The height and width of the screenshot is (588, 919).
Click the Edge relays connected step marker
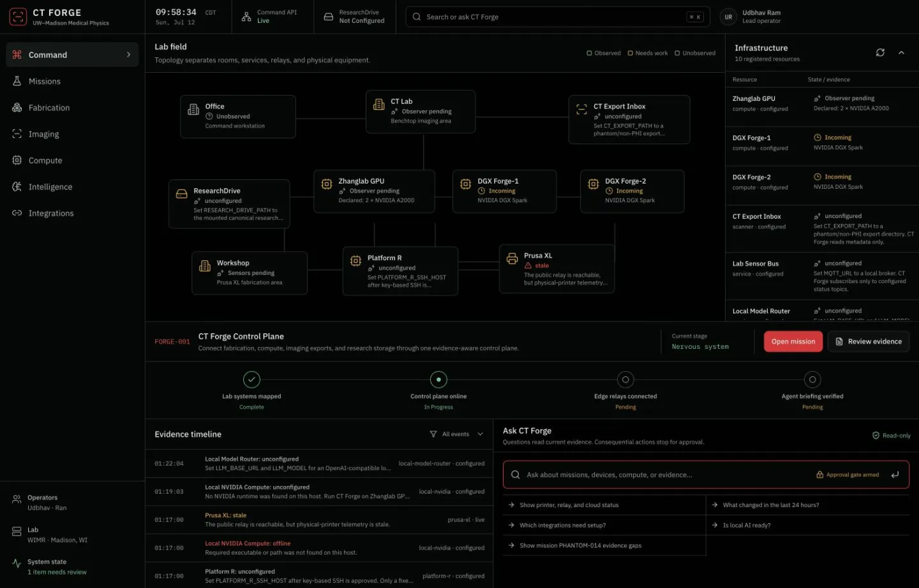625,379
